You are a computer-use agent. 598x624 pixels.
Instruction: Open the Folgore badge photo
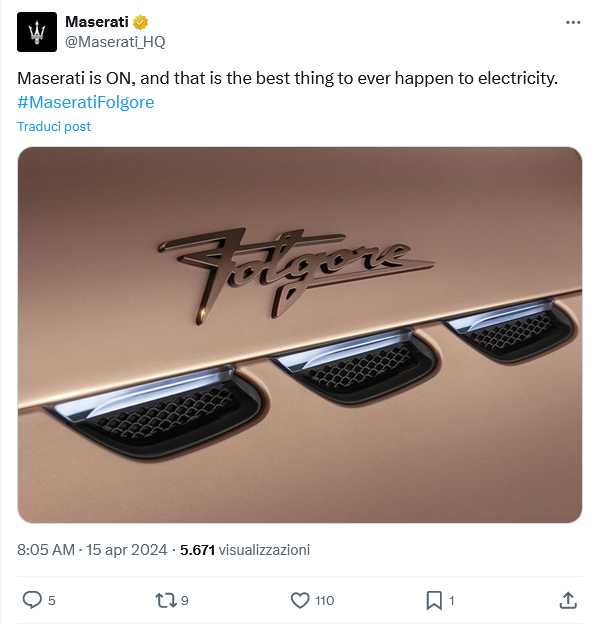click(300, 335)
